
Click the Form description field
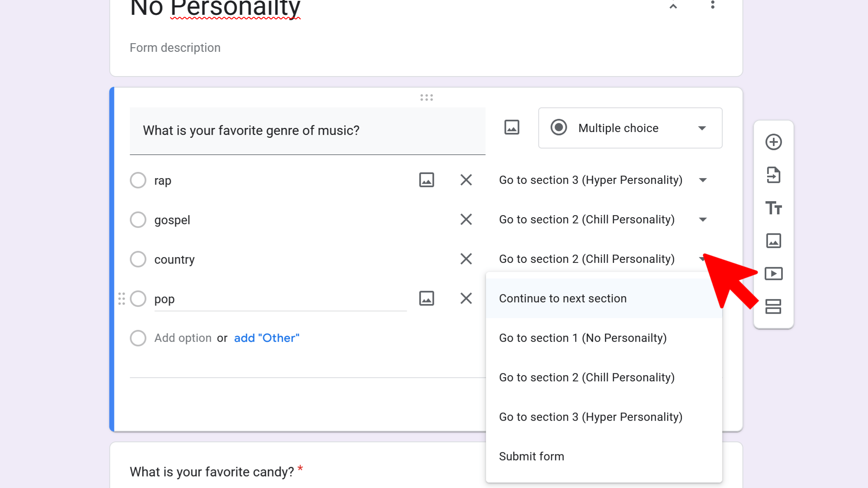click(x=175, y=48)
